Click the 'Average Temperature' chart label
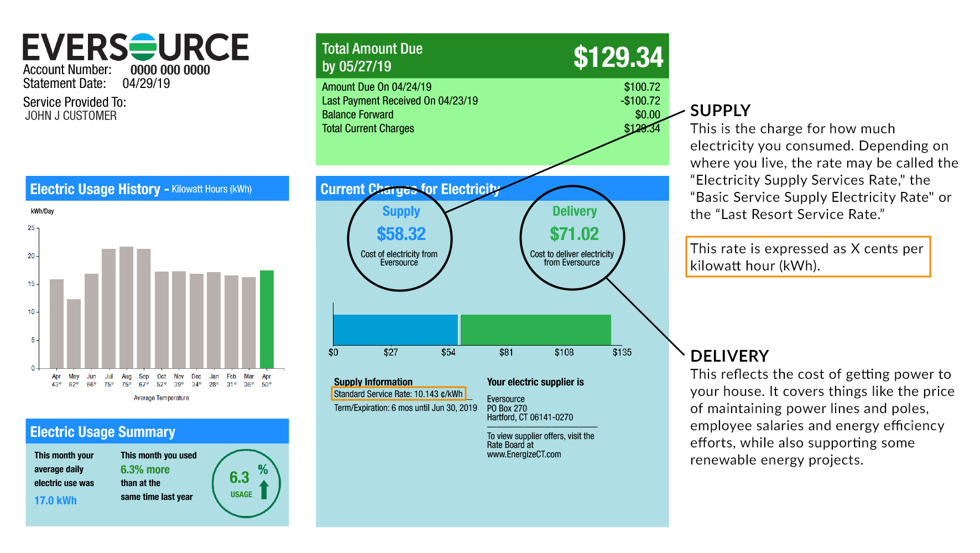Screen dimensions: 980x553 (x=161, y=398)
